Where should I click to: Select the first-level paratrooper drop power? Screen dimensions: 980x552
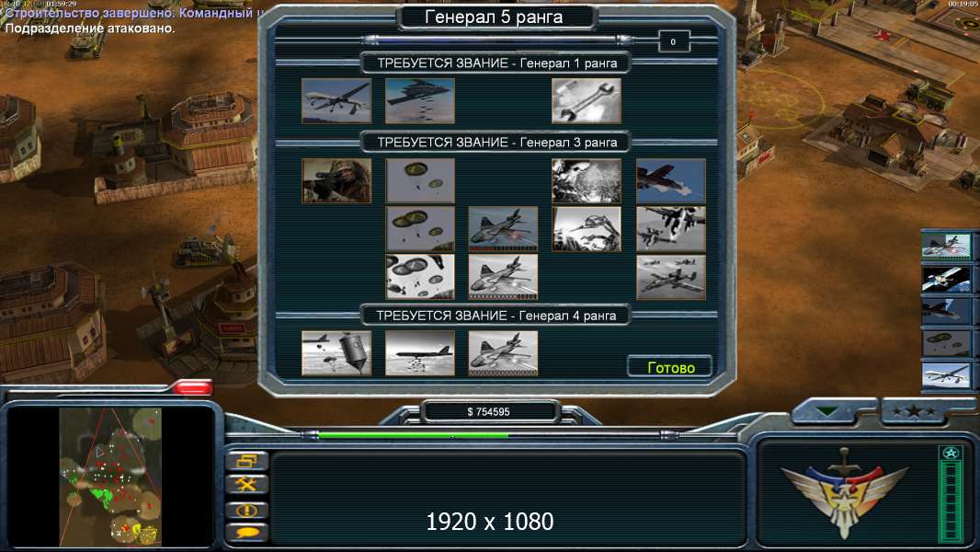420,180
